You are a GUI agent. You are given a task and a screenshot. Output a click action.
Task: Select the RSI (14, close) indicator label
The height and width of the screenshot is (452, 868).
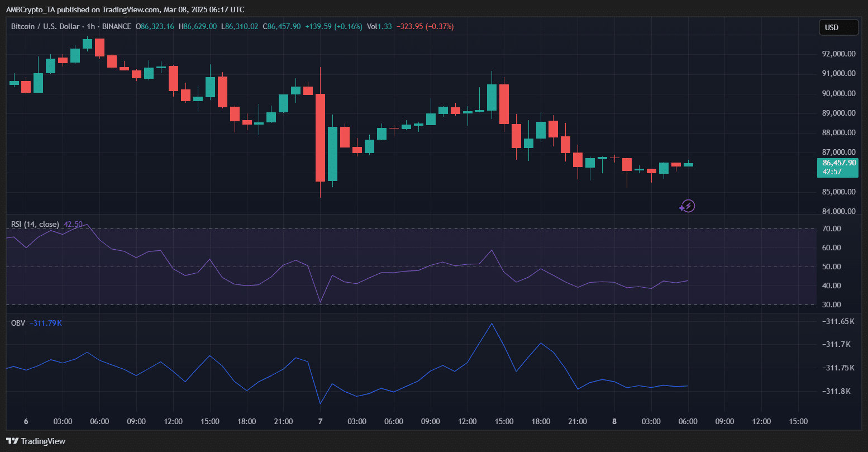(x=35, y=225)
